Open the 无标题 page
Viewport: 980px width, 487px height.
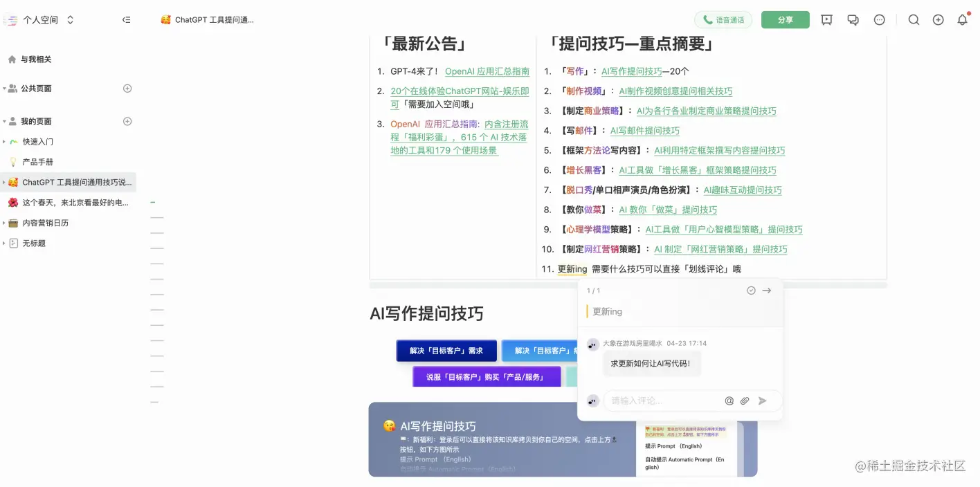coord(34,243)
